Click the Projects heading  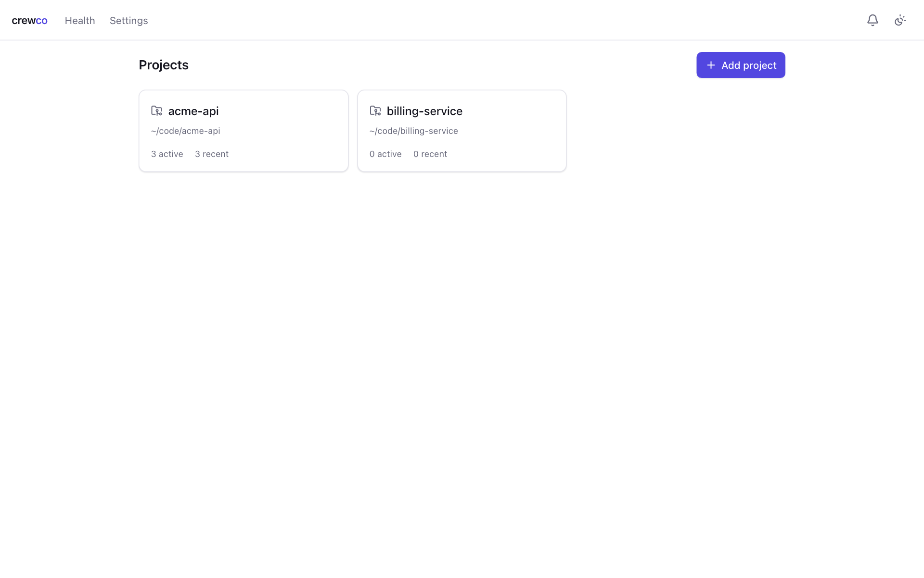(x=164, y=65)
